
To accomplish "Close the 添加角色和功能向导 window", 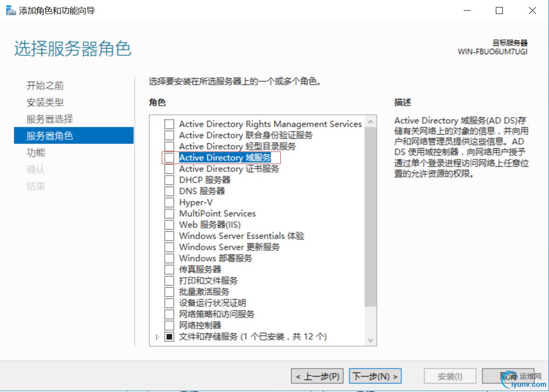I will 532,11.
